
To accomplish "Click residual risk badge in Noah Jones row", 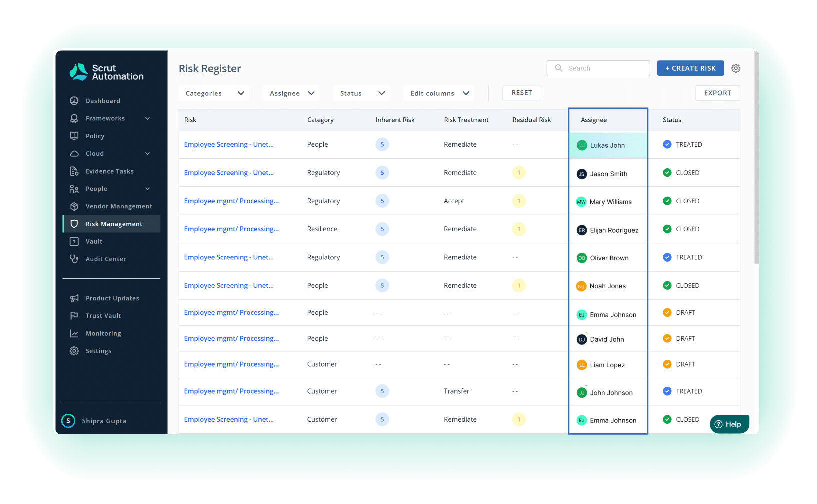I will (519, 285).
